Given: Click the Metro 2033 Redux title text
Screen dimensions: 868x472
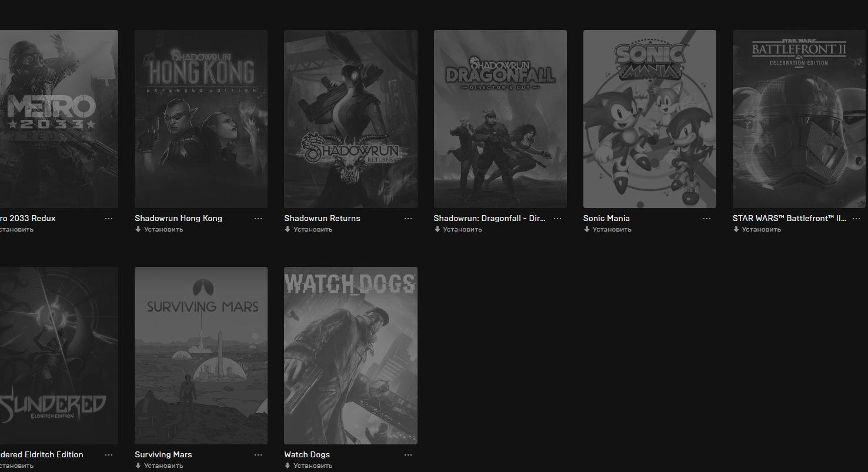Looking at the screenshot, I should tap(28, 218).
